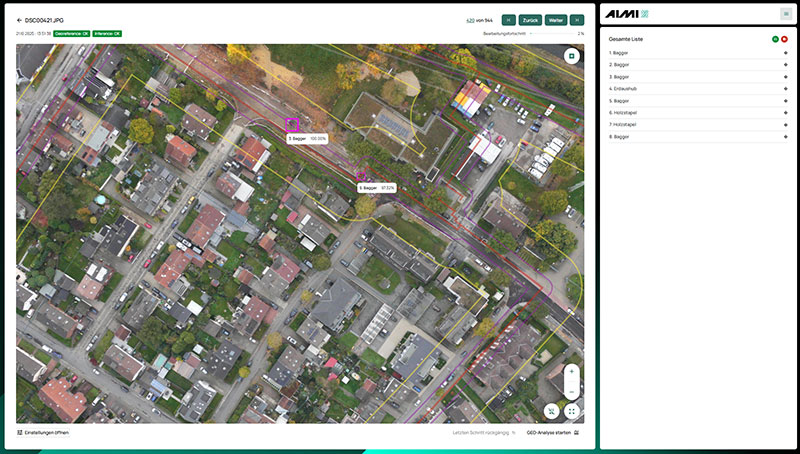
Task: Go to next image with Weiter
Action: pos(555,19)
